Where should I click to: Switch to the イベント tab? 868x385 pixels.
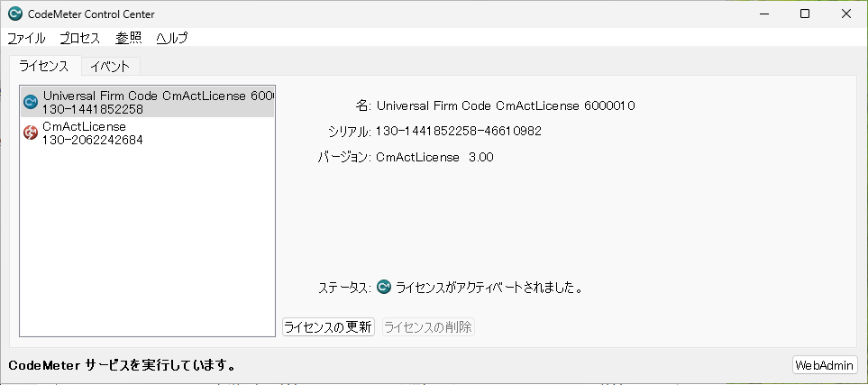tap(110, 66)
